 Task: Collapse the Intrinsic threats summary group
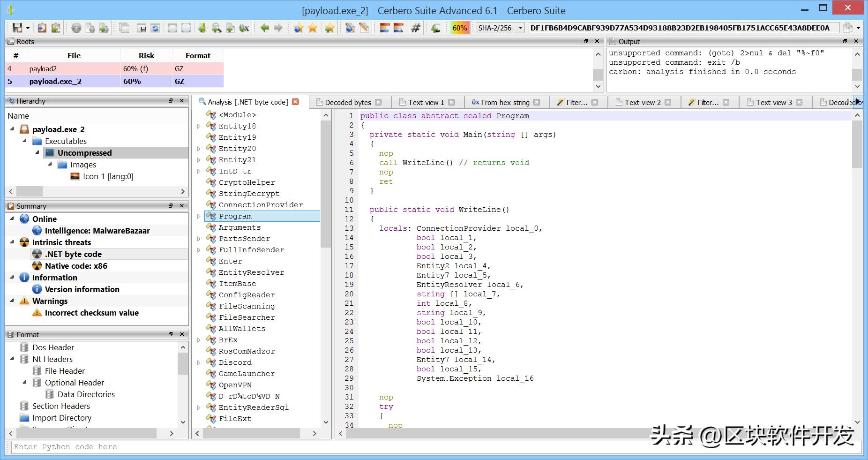(x=12, y=242)
